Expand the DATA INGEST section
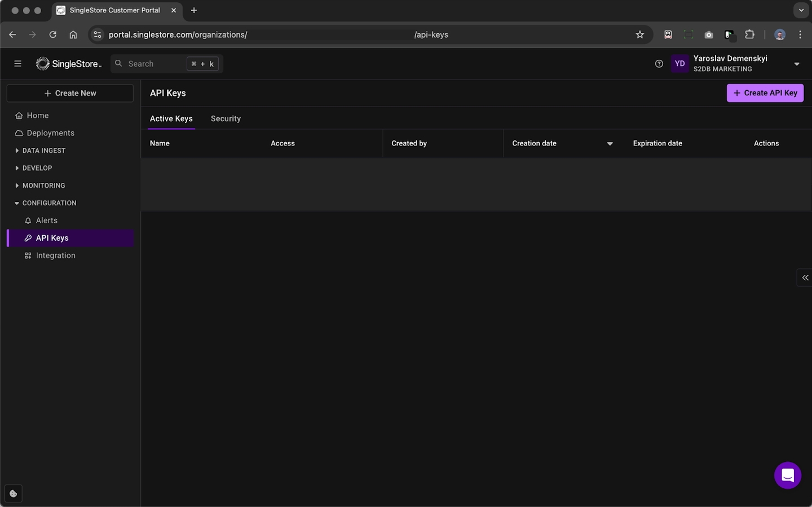 pyautogui.click(x=16, y=150)
